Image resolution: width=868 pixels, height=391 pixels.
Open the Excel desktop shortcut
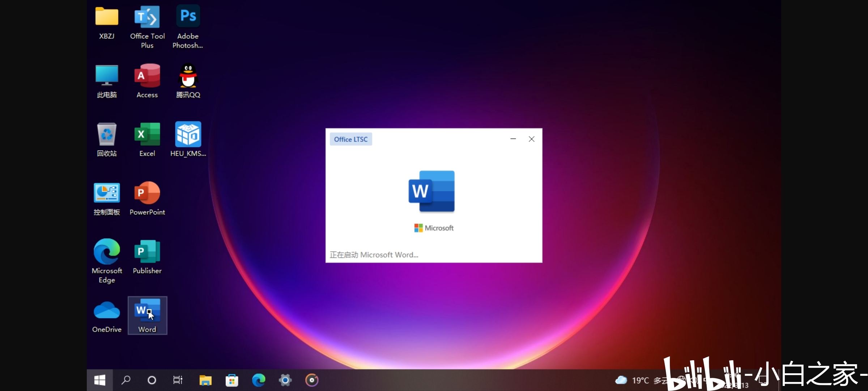click(146, 134)
